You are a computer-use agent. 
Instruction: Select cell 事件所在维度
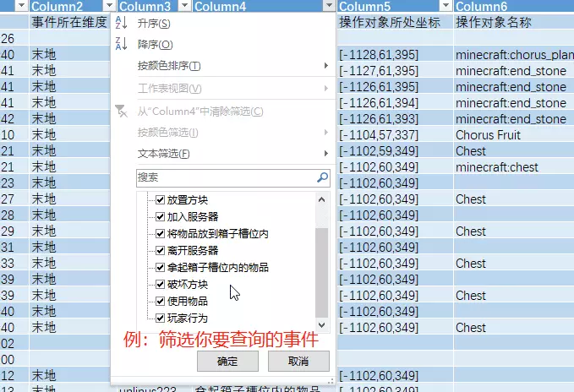[69, 22]
